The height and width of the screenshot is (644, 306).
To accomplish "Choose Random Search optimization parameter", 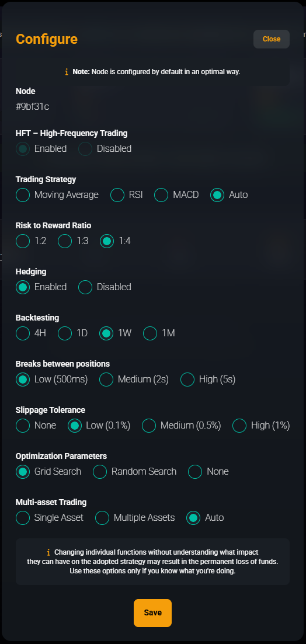I will coord(100,472).
